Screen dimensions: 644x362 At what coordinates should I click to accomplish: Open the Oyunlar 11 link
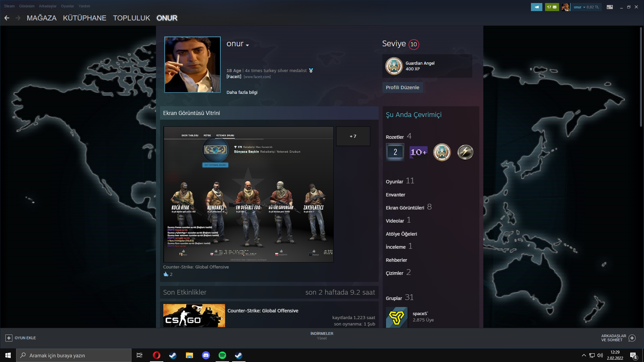[x=400, y=181]
